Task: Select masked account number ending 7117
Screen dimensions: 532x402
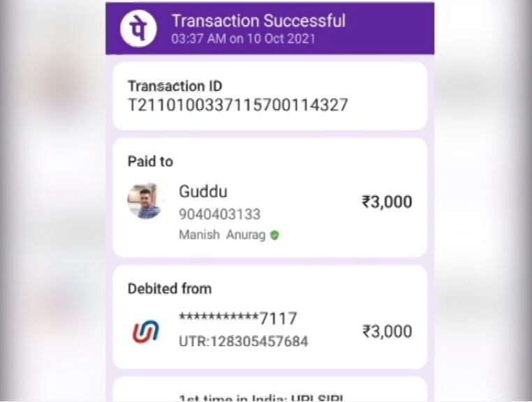Action: (x=238, y=318)
